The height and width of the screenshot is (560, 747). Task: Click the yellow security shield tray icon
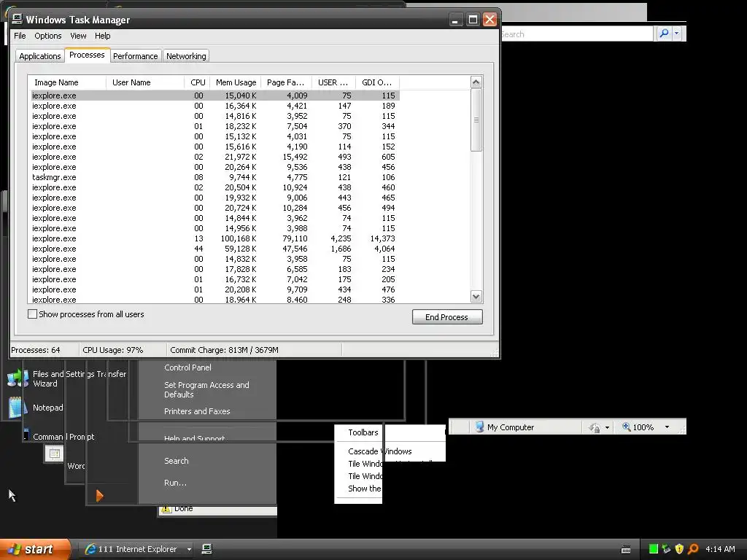point(679,549)
